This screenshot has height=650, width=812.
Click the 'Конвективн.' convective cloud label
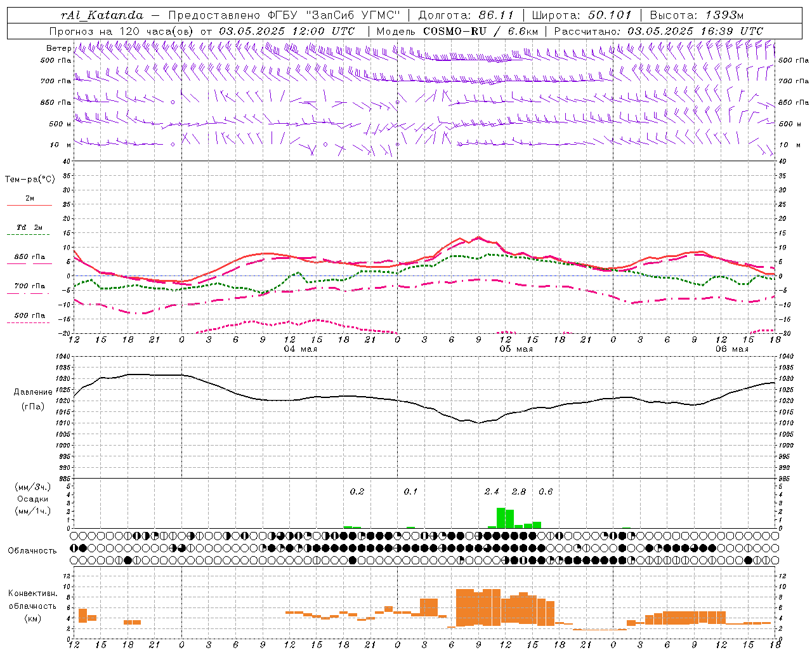[x=32, y=594]
